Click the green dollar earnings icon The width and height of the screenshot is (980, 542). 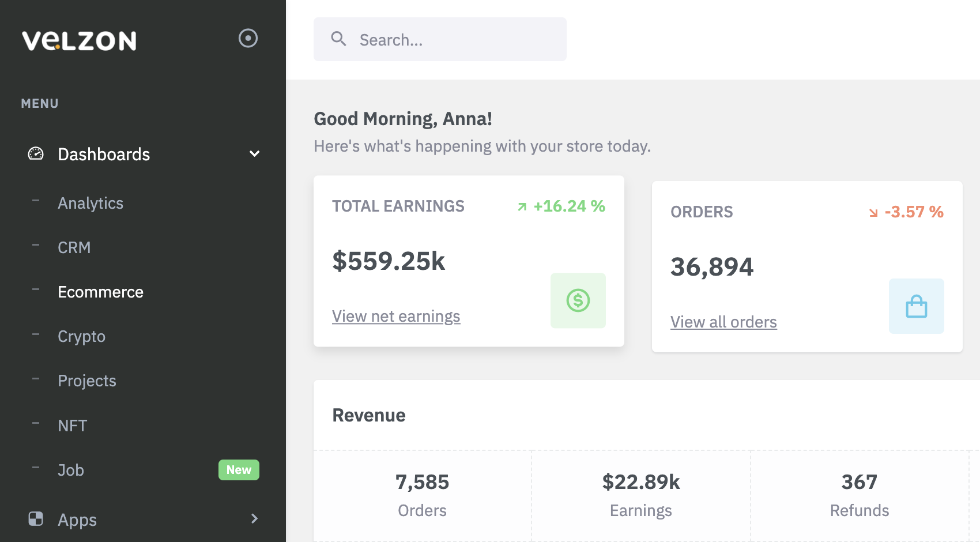578,300
